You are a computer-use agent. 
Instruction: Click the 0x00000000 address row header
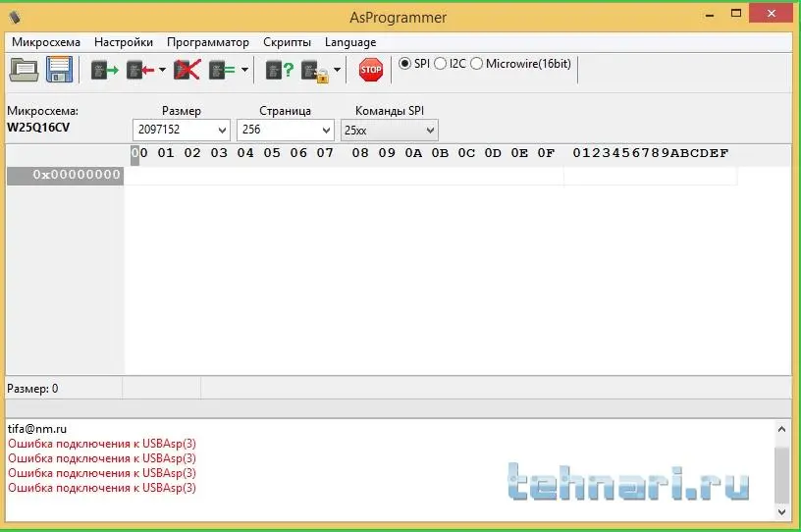pos(65,175)
